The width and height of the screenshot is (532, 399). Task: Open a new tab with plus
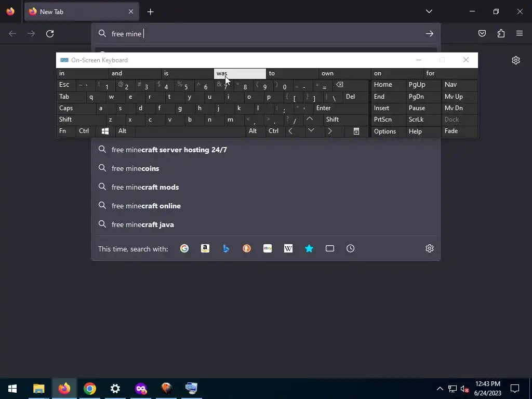[x=150, y=12]
